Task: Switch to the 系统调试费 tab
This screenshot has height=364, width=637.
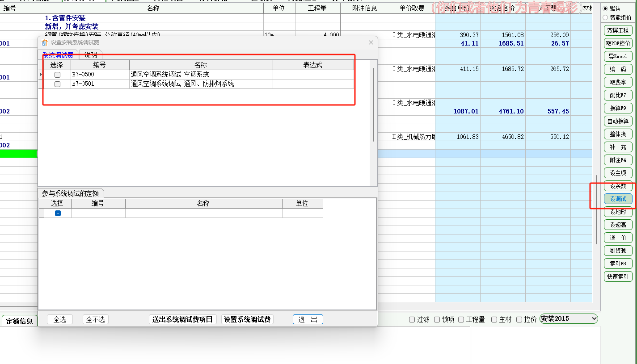Action: click(x=58, y=55)
